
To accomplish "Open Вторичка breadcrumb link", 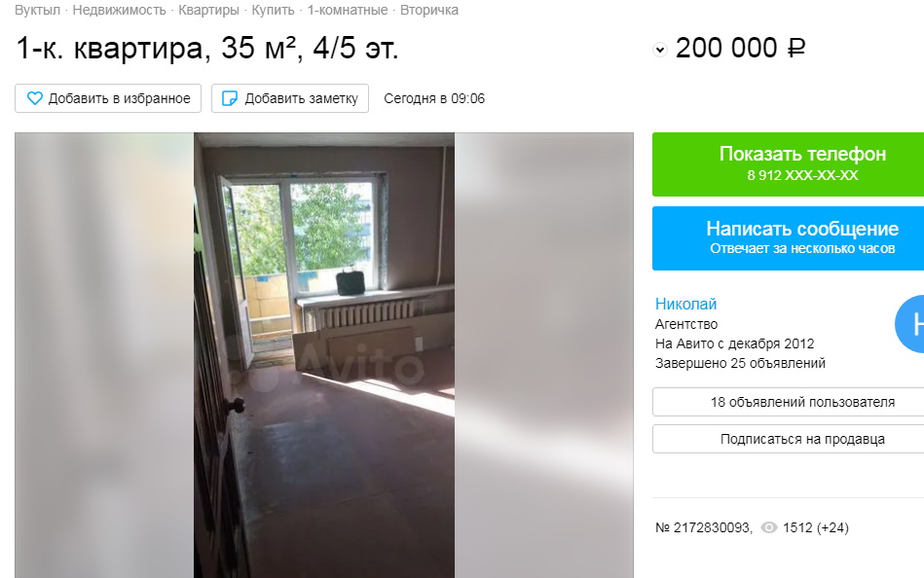I will 429,10.
